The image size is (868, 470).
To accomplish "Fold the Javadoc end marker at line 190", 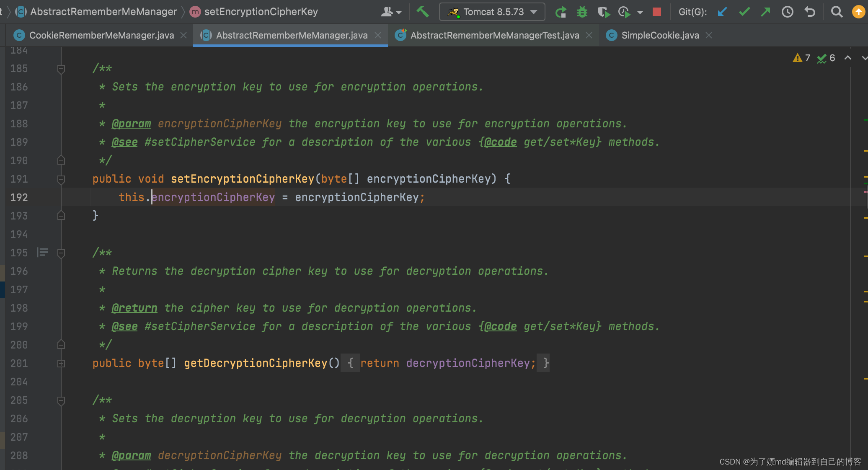I will (x=61, y=160).
